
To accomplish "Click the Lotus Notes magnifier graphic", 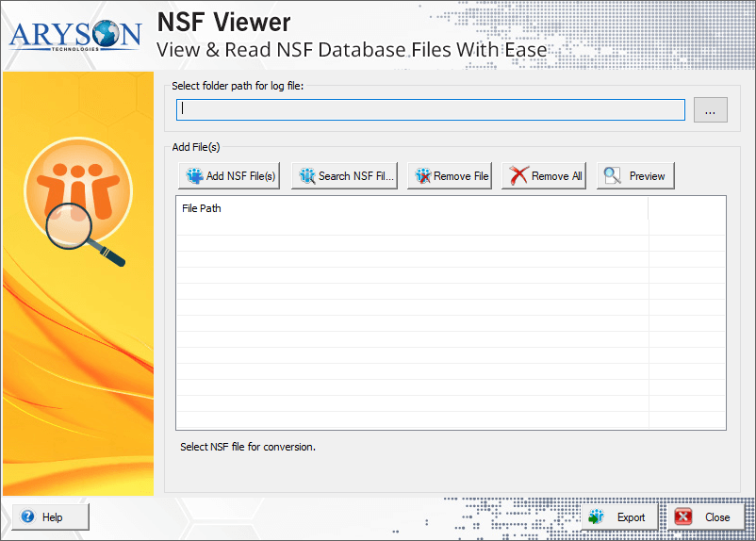I will tap(77, 202).
